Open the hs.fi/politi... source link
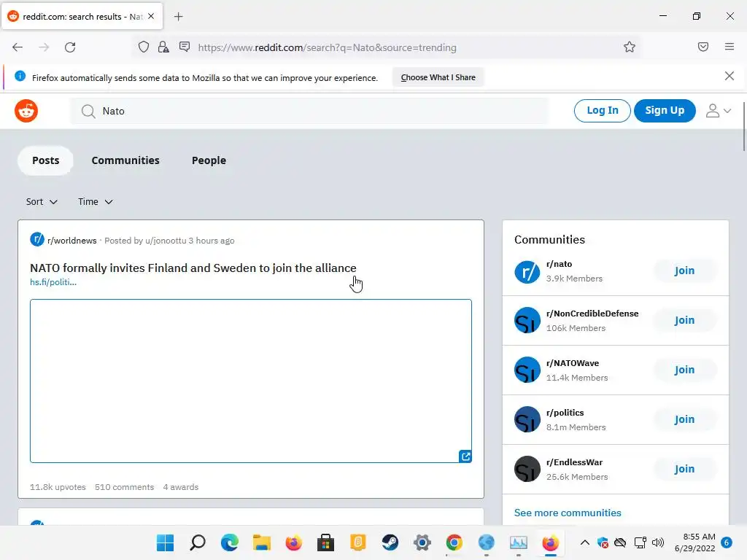The image size is (747, 560). coord(53,282)
